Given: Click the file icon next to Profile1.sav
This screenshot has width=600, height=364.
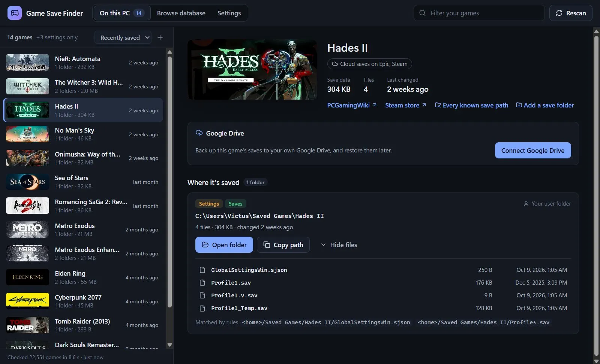Looking at the screenshot, I should click(202, 283).
